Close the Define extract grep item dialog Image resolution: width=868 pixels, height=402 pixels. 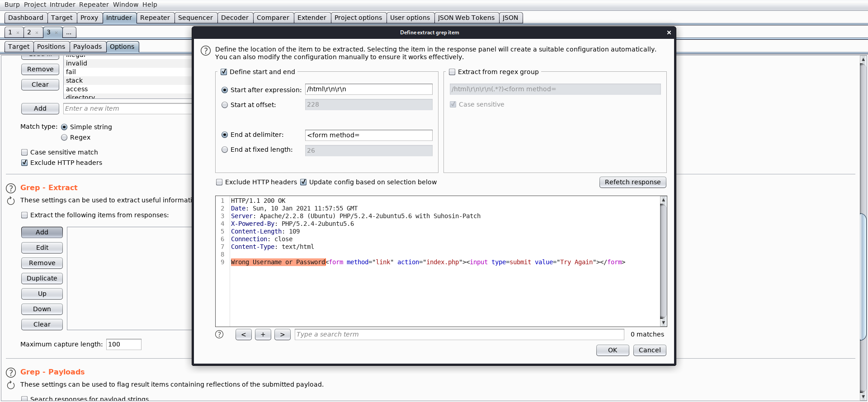click(x=669, y=33)
